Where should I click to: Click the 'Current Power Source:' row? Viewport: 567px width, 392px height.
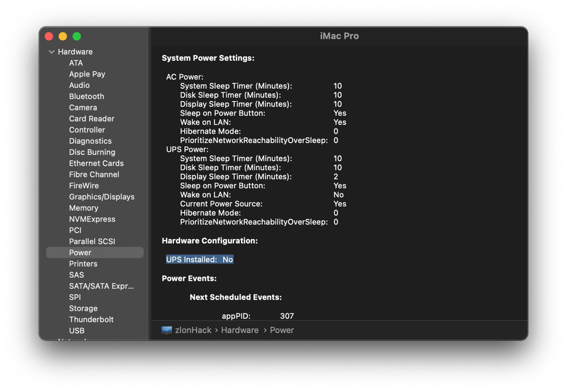coord(263,204)
